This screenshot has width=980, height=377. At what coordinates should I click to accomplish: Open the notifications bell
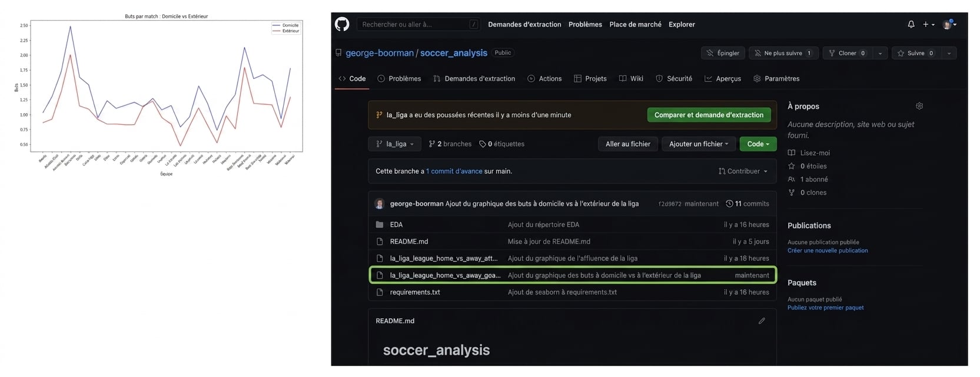pyautogui.click(x=911, y=24)
